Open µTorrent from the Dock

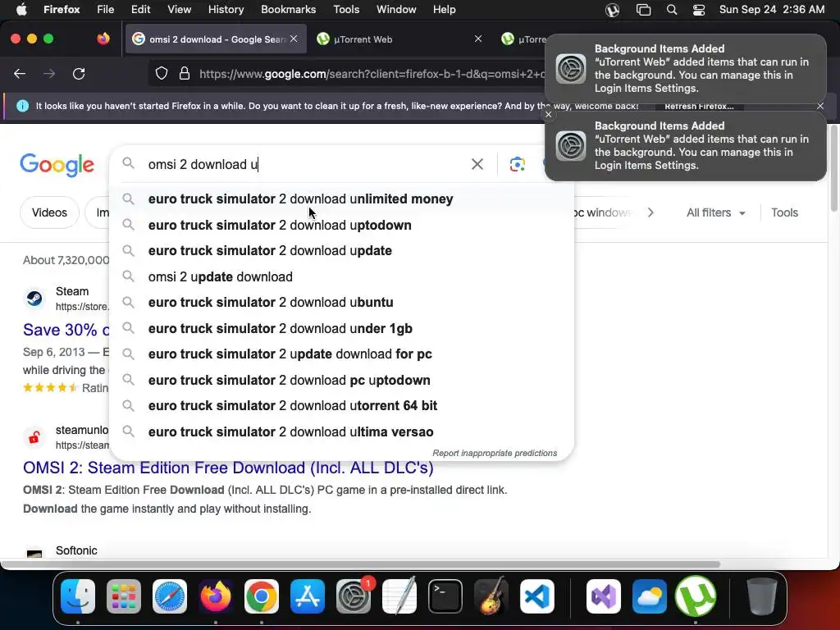pos(696,596)
